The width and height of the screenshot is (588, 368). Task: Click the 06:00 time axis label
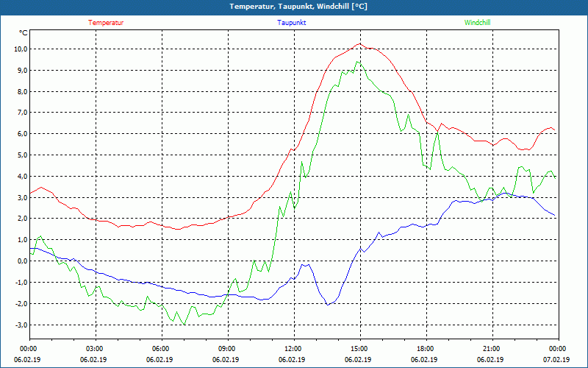click(x=162, y=349)
